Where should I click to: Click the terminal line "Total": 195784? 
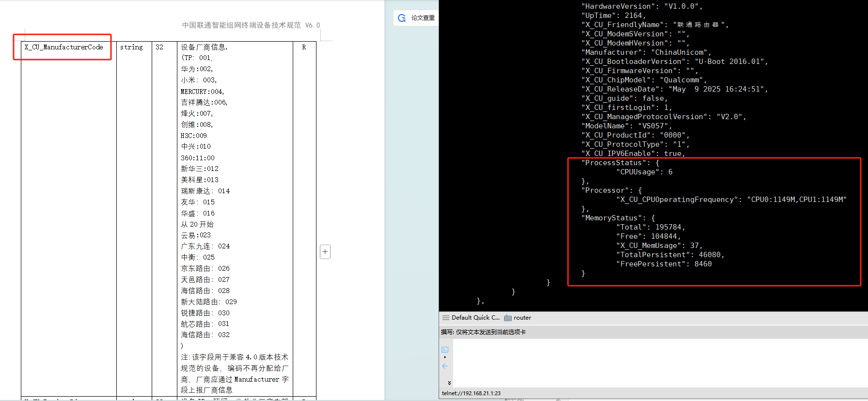[651, 227]
